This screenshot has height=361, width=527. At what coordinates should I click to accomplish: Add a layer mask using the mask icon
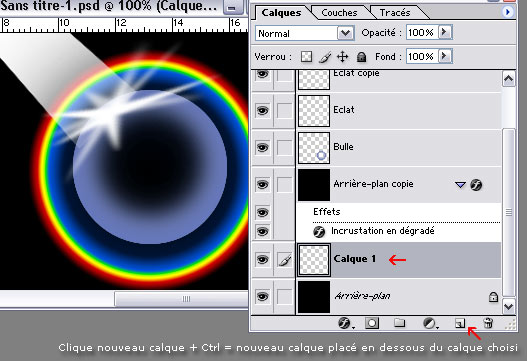[372, 323]
